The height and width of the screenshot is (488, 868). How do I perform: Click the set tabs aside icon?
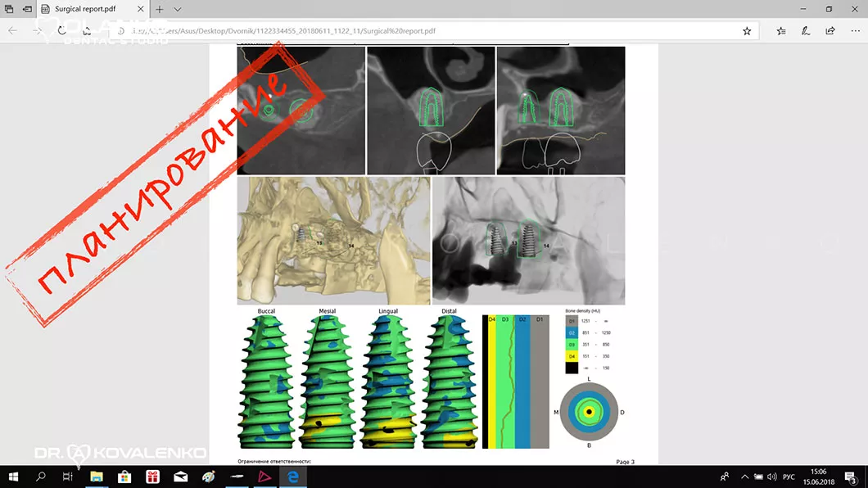coord(28,9)
